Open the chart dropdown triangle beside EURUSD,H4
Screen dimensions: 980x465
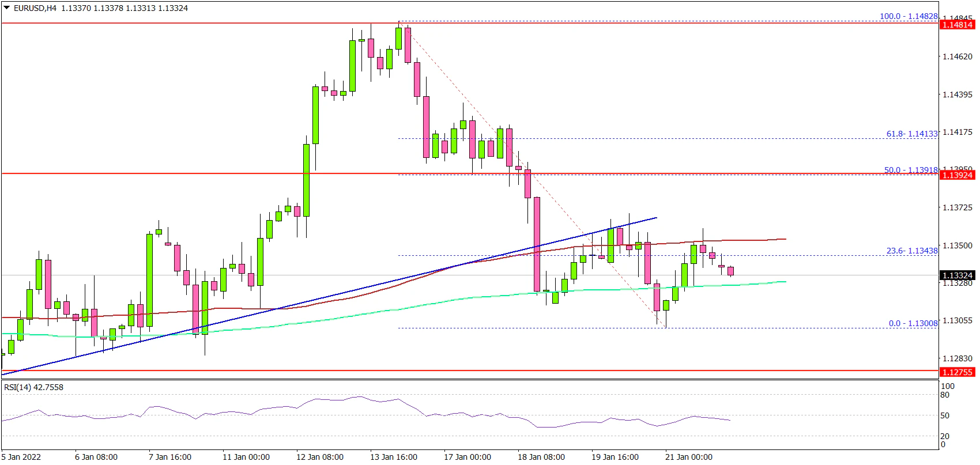[7, 8]
